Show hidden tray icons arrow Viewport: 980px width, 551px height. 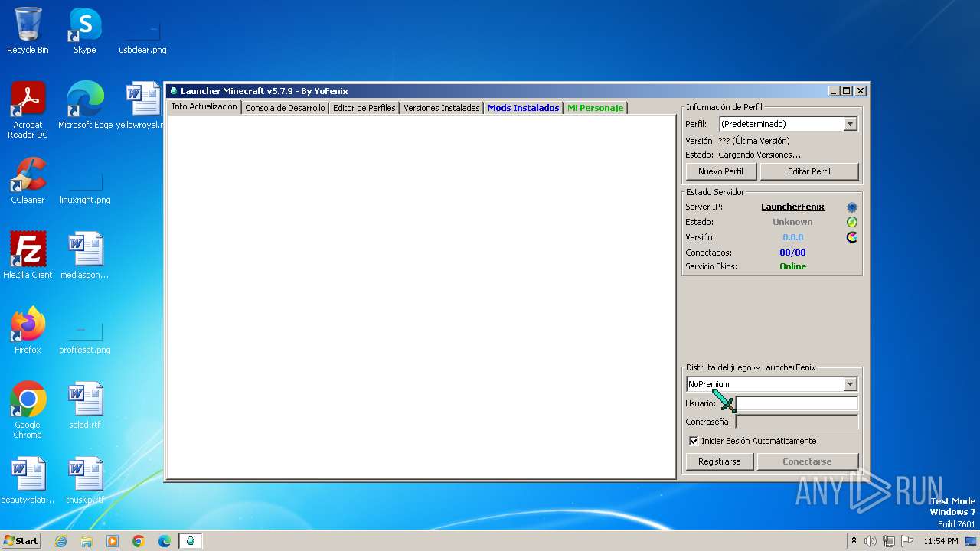(854, 541)
